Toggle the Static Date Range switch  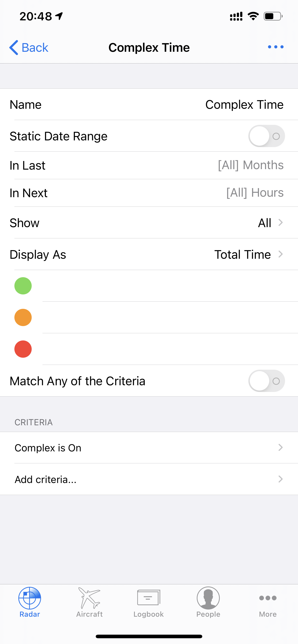coord(266,136)
